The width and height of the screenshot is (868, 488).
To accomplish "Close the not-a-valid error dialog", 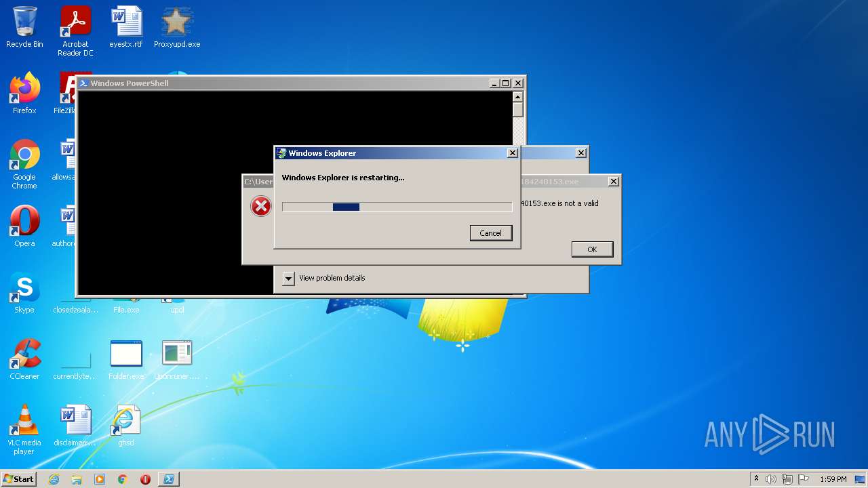I will 614,182.
